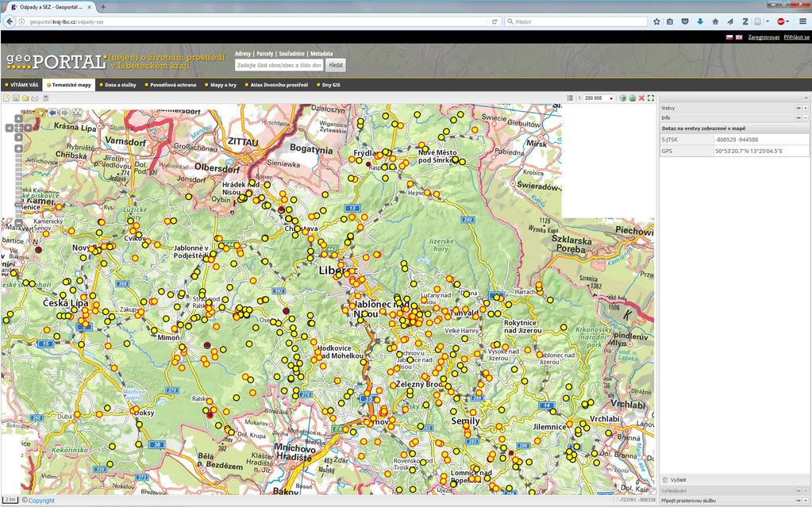Viewport: 812px width, 507px height.
Task: Click the Metadata link
Action: tap(321, 53)
